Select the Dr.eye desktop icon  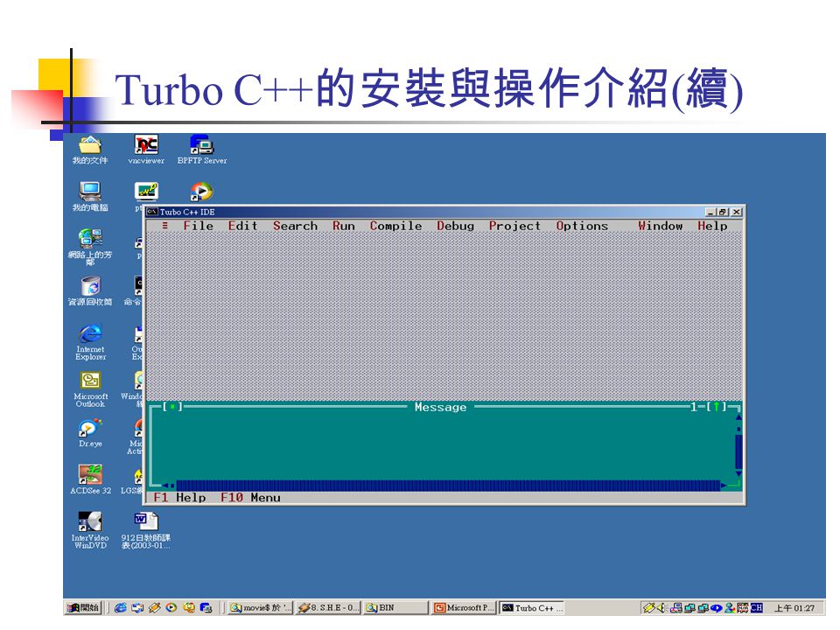pyautogui.click(x=90, y=433)
